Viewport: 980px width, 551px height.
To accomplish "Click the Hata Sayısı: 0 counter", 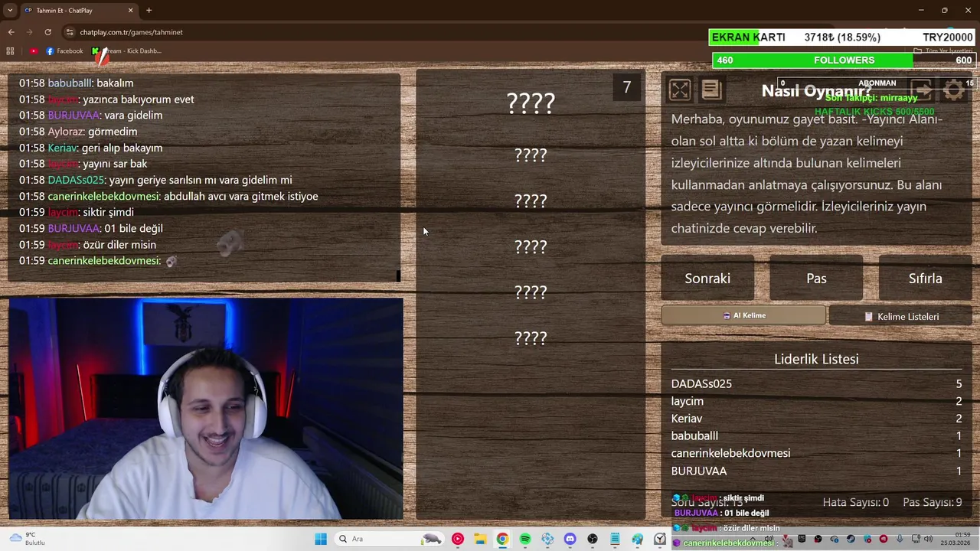I will (855, 502).
